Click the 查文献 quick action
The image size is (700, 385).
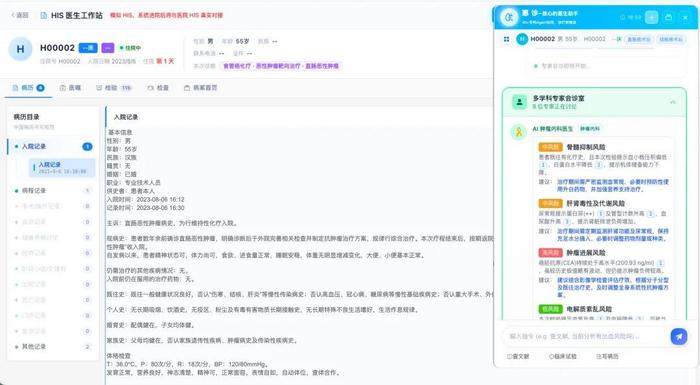coord(518,356)
